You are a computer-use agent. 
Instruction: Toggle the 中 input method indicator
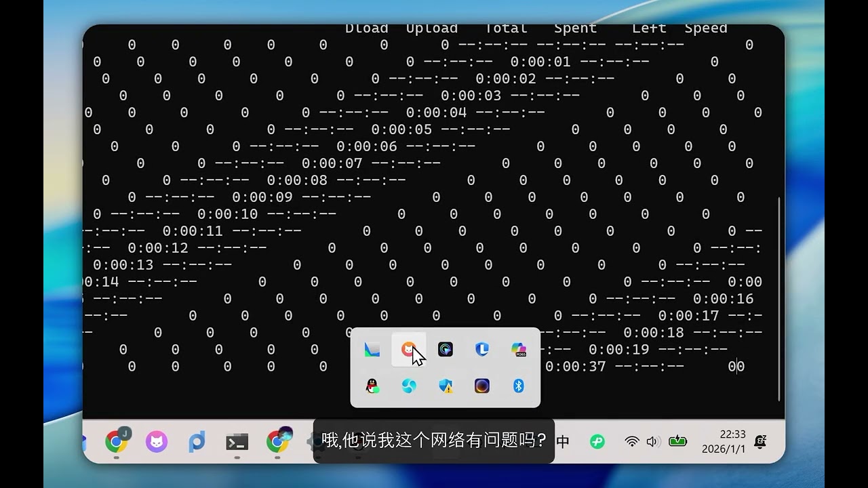(563, 442)
